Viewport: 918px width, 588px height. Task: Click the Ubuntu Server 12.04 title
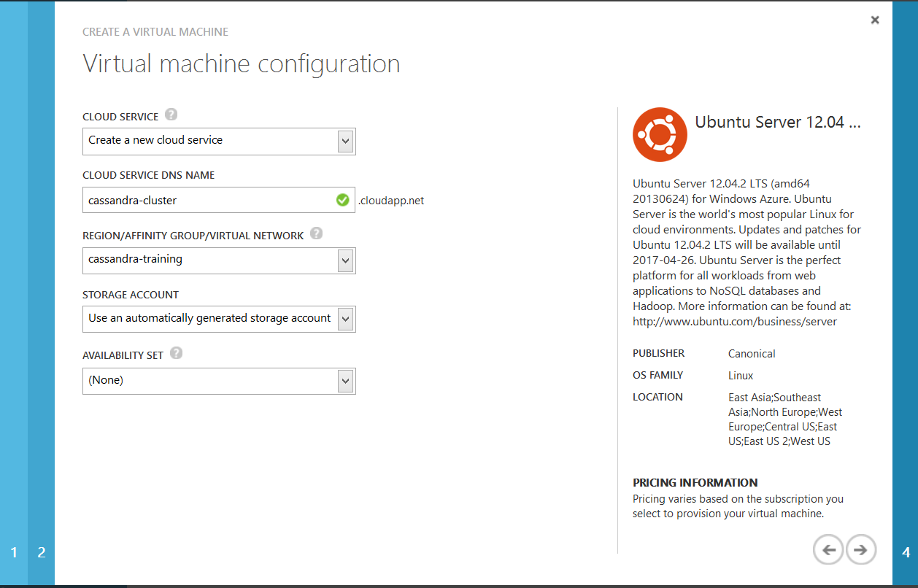click(778, 122)
